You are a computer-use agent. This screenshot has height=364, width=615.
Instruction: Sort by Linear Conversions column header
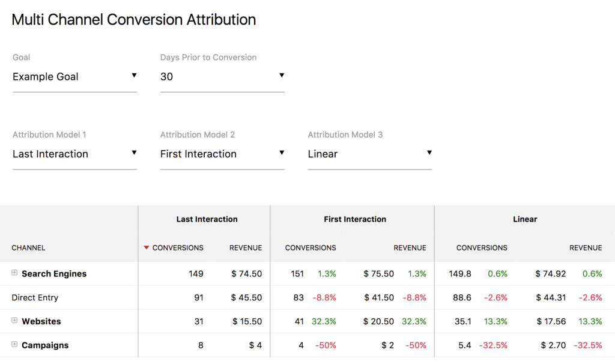(x=482, y=247)
